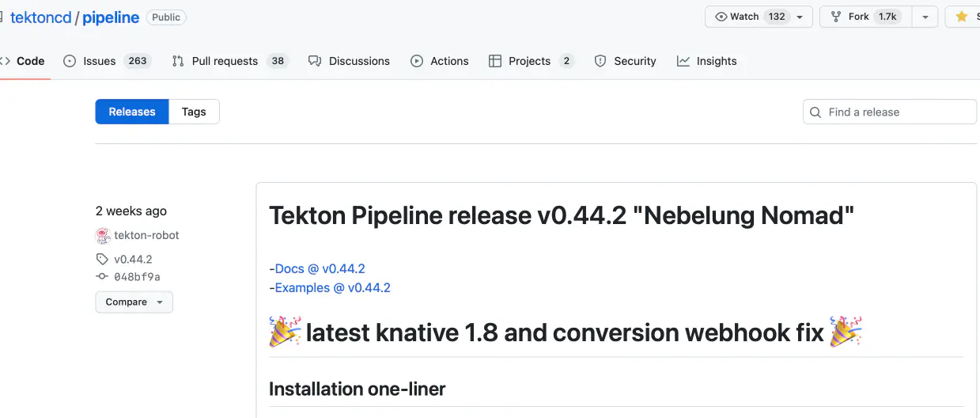This screenshot has height=418, width=980.
Task: Click the fork icon in Fork button
Action: click(836, 17)
